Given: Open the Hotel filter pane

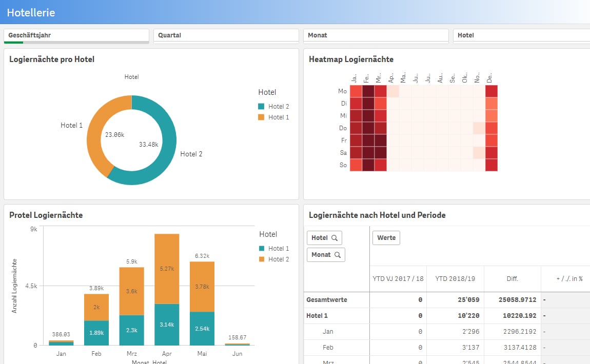Looking at the screenshot, I should tap(522, 36).
